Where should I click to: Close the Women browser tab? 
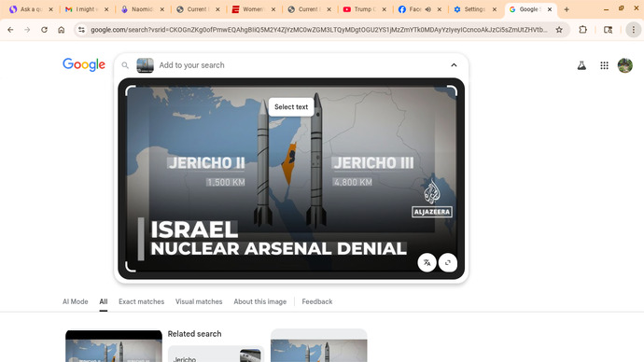pyautogui.click(x=273, y=9)
